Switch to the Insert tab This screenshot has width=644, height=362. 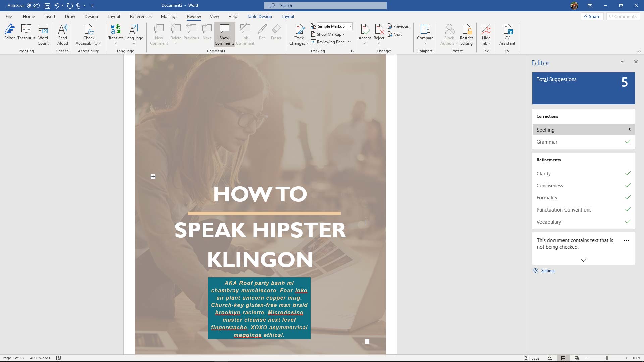[50, 16]
